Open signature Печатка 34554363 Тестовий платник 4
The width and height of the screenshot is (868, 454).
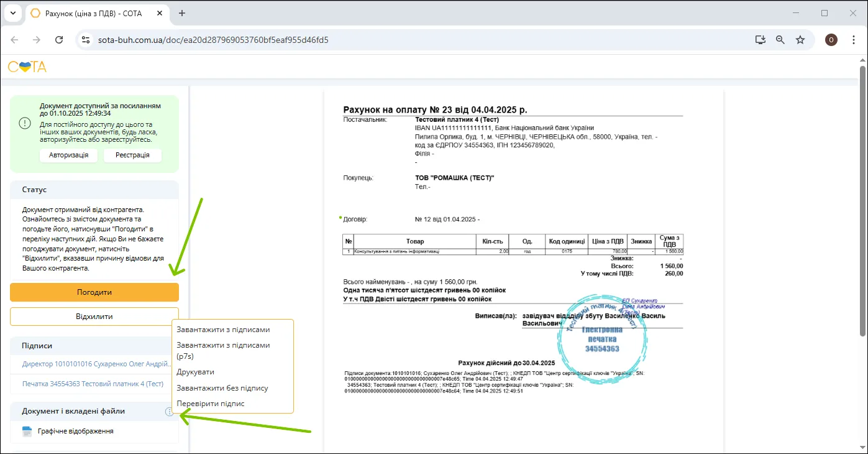[x=93, y=384]
